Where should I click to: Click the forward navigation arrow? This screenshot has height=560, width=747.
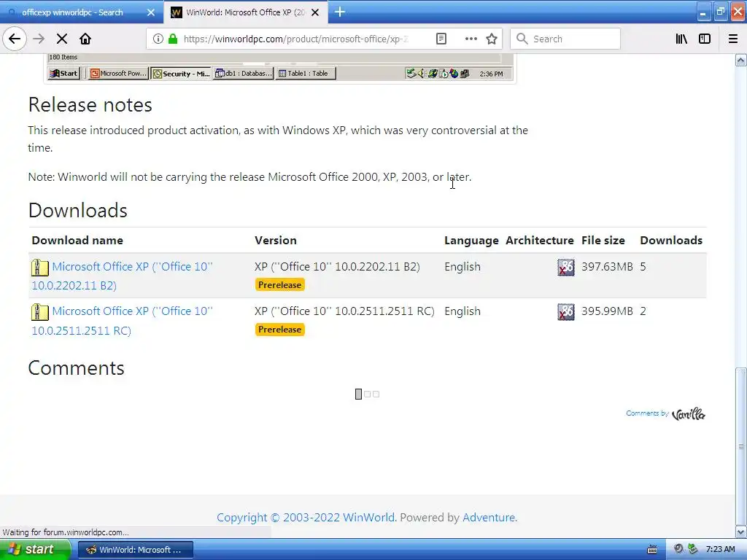[x=39, y=39]
